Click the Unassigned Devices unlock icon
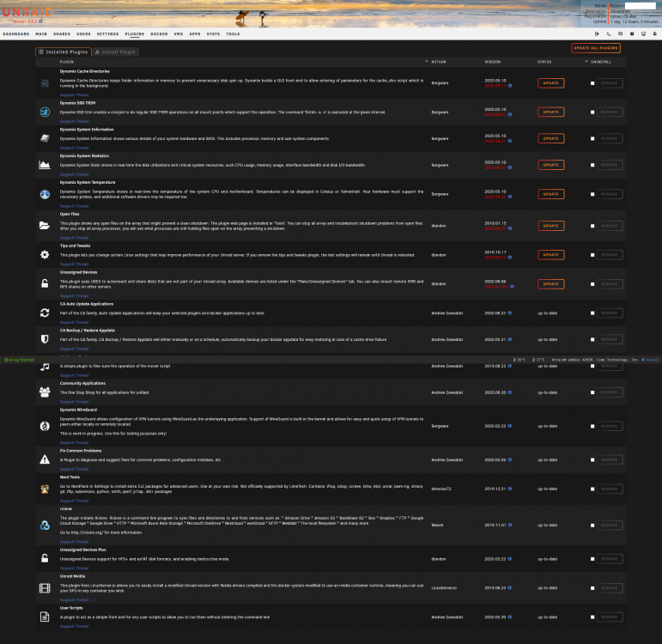Screen dimensions: 662x644 pyautogui.click(x=45, y=283)
